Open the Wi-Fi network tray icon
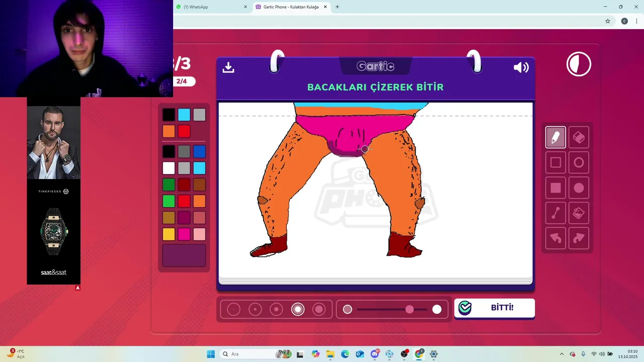 (594, 354)
